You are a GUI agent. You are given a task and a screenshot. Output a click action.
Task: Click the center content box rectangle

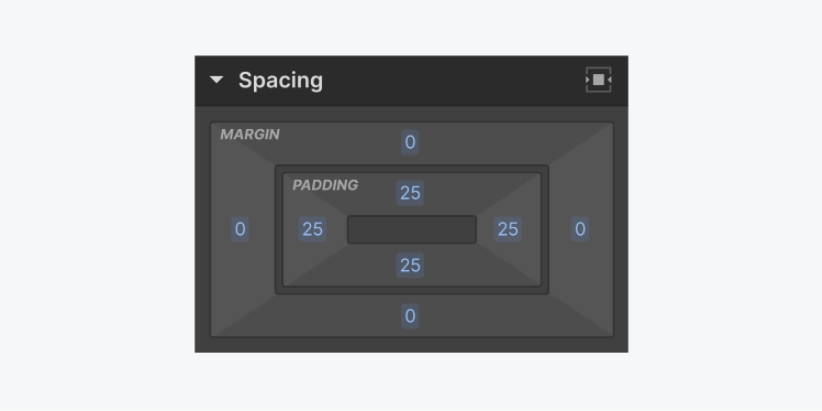pos(411,229)
